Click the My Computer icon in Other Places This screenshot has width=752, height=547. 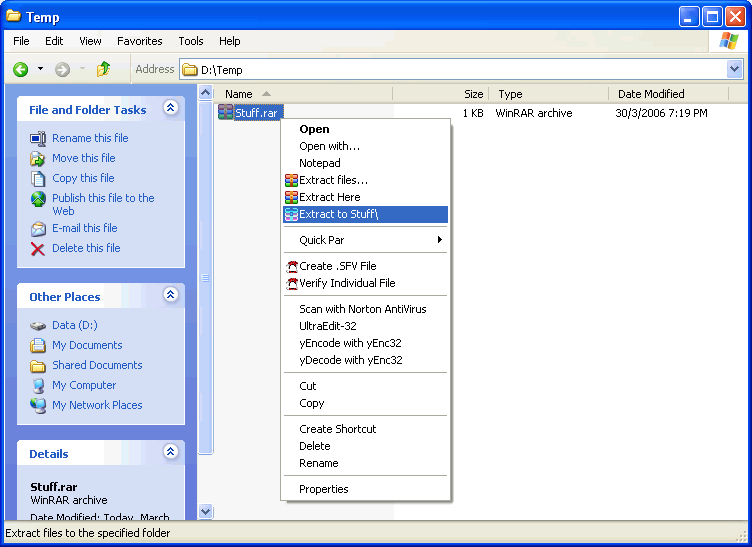[38, 385]
